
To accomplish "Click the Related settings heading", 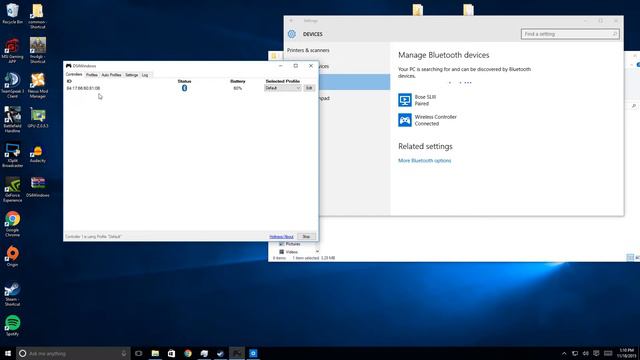I will [425, 146].
